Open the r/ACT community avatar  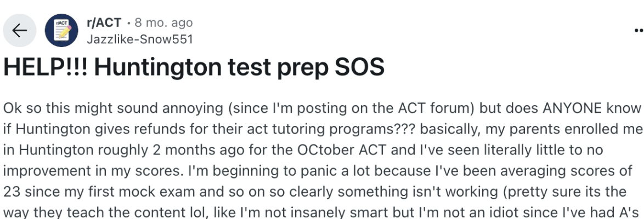point(61,31)
